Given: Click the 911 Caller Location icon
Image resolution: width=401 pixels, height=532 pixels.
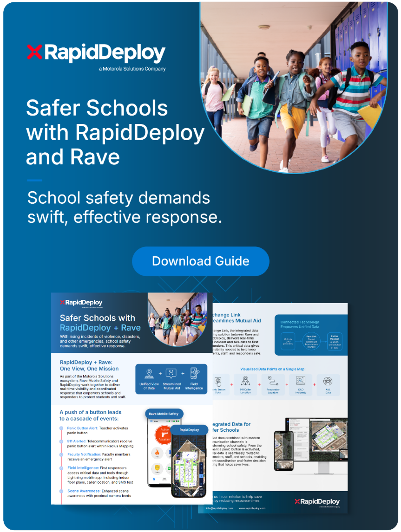Looking at the screenshot, I should click(x=246, y=381).
